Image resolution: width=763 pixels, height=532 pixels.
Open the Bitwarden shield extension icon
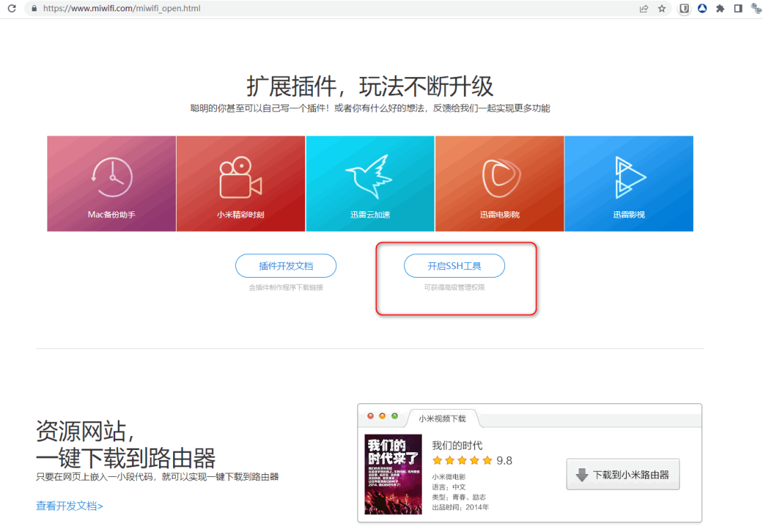[684, 8]
